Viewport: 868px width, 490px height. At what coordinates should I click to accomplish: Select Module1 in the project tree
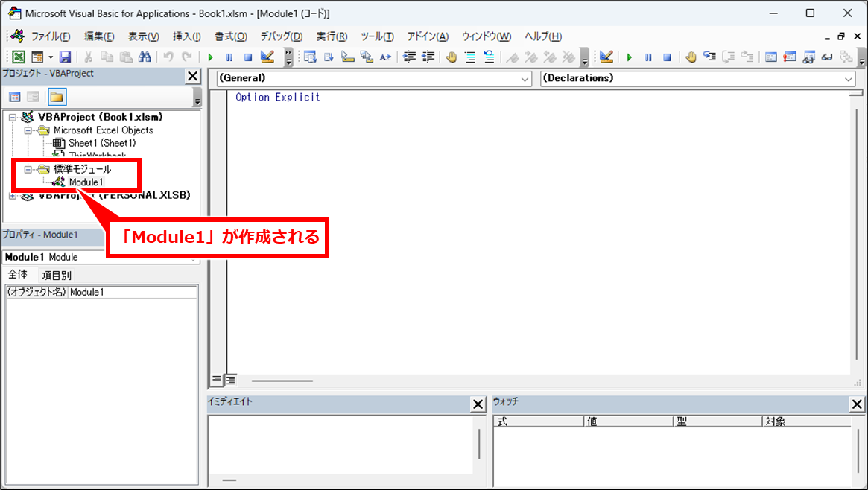86,182
